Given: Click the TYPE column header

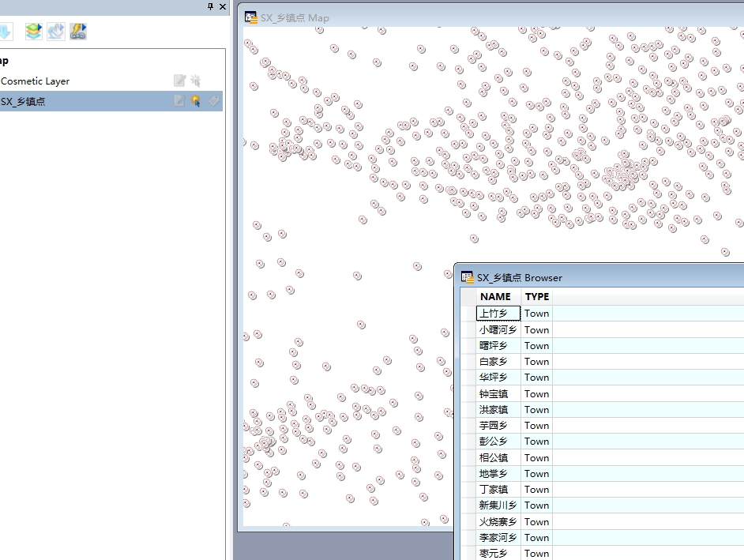Looking at the screenshot, I should point(537,296).
